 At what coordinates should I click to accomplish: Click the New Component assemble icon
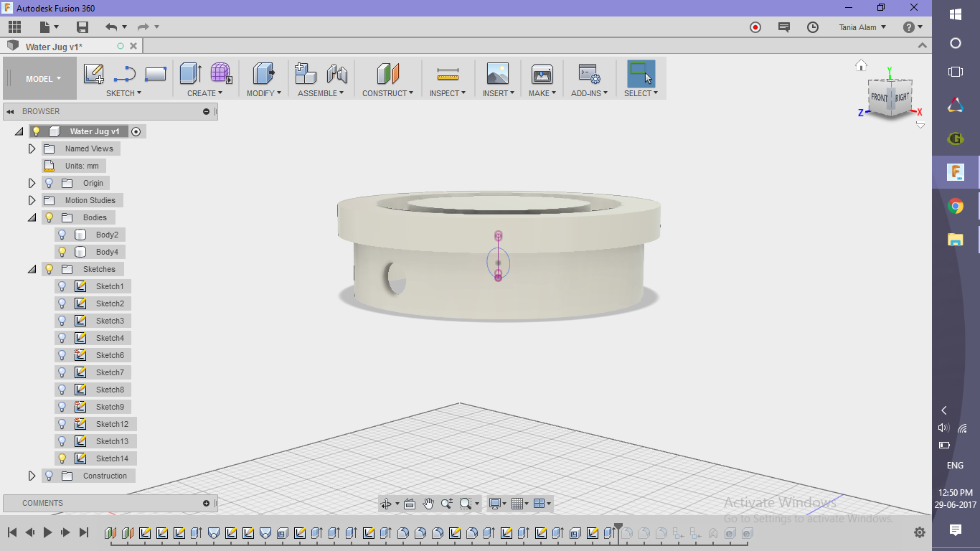(x=306, y=73)
